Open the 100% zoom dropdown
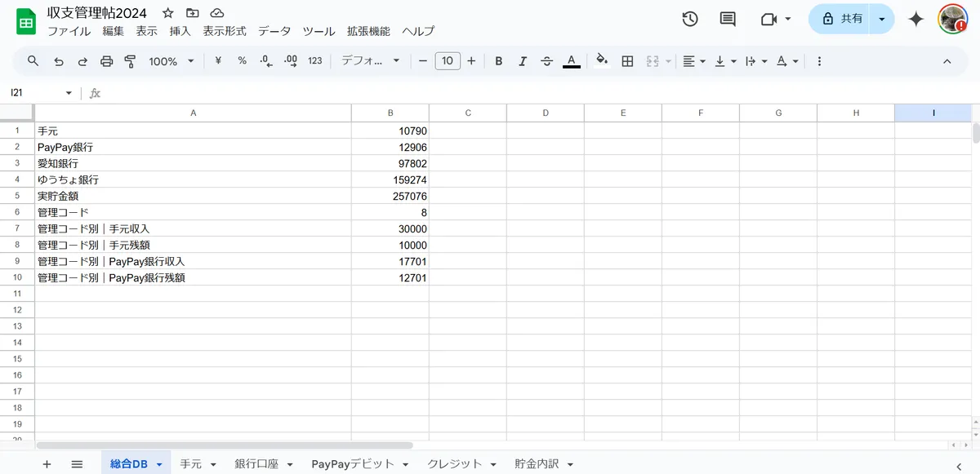980x474 pixels. coord(171,61)
